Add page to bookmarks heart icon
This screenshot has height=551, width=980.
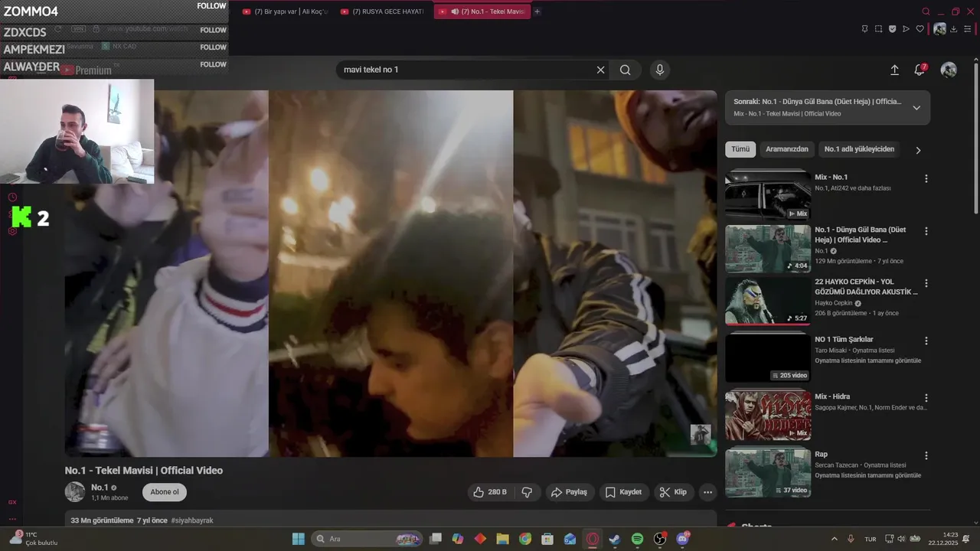click(920, 29)
